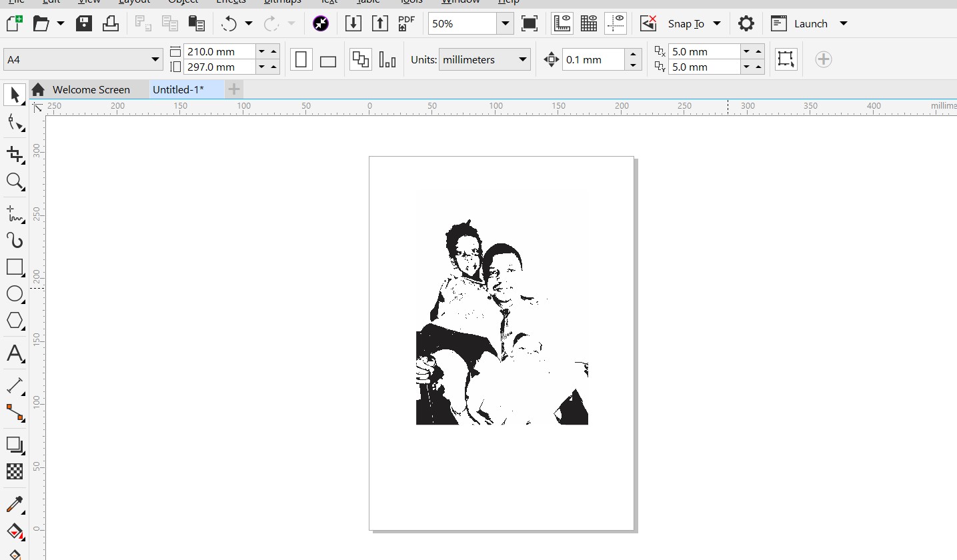957x560 pixels.
Task: Click the current page layout icon
Action: 387,59
